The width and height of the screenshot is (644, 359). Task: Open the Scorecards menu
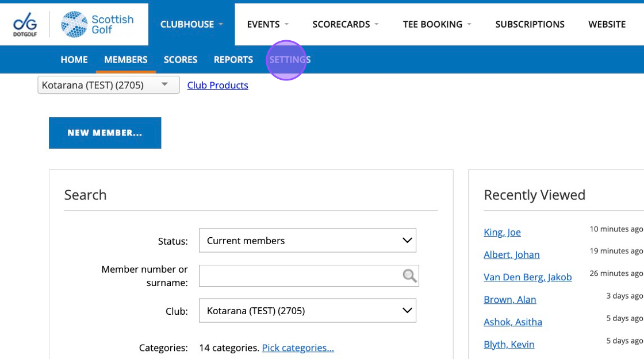tap(346, 24)
